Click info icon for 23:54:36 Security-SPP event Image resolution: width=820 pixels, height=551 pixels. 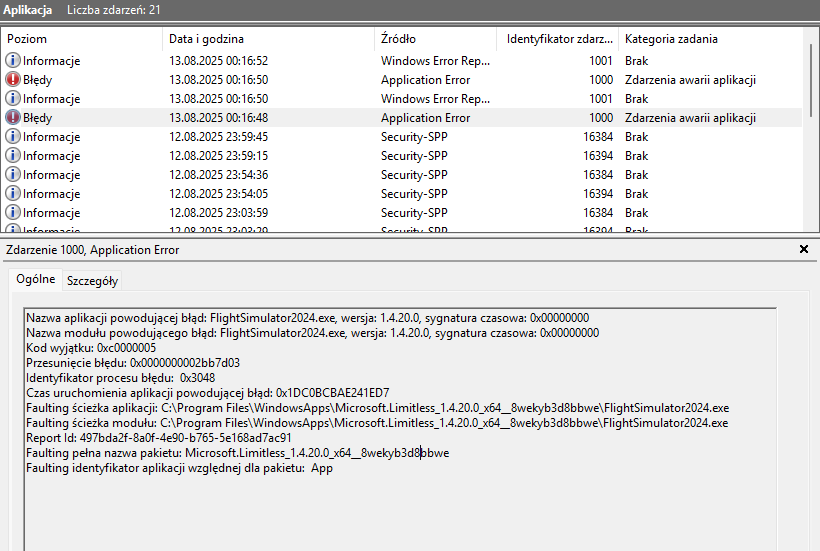[x=13, y=175]
